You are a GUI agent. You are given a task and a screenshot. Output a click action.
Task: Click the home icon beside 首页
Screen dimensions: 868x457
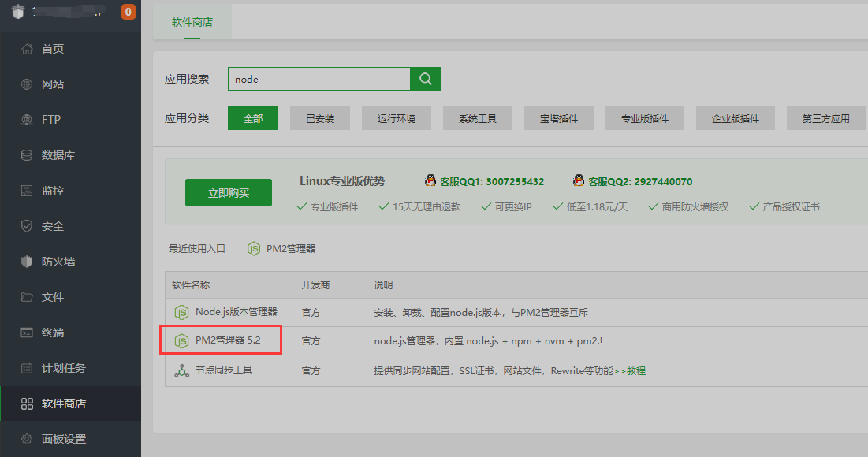tap(27, 49)
